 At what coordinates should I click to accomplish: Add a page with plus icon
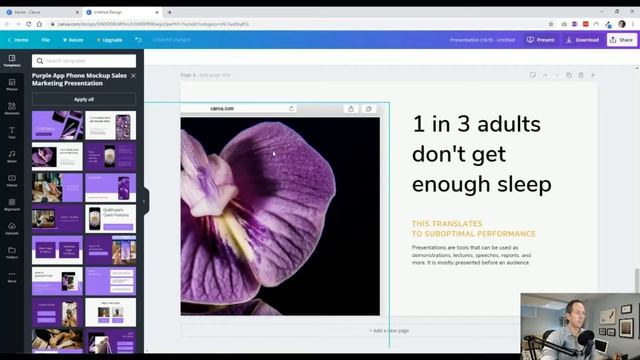click(593, 75)
